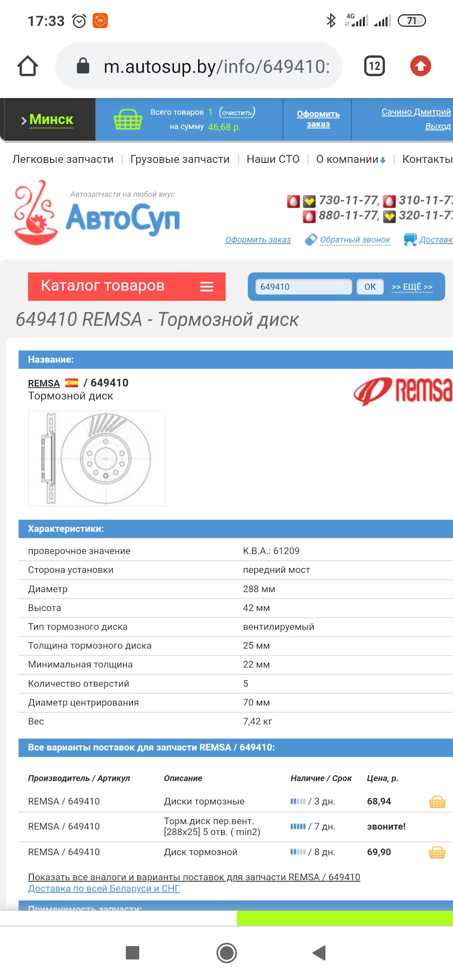Tap the battery indicator showing 71

click(x=412, y=21)
